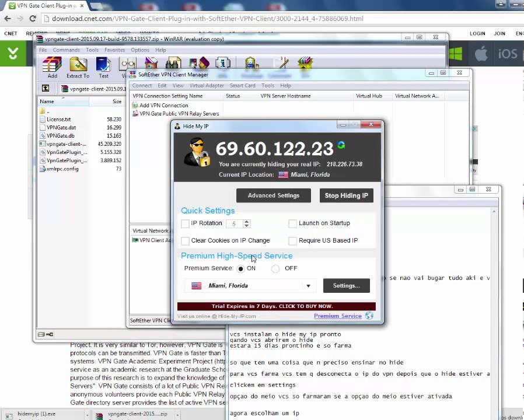Screen dimensions: 524x420
Task: Open the hidemyip download item menu arrow
Action: pos(88,415)
